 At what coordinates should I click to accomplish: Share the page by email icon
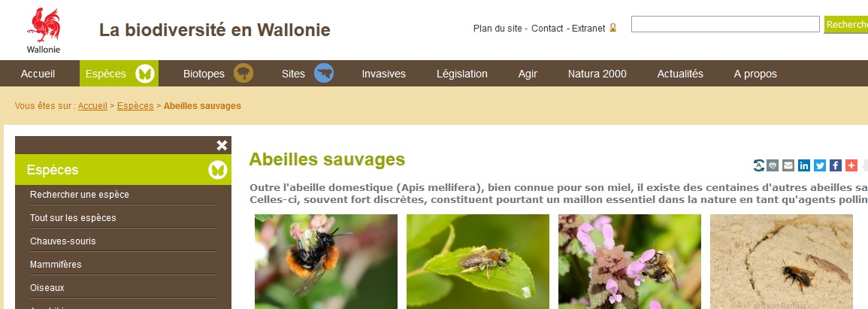pyautogui.click(x=788, y=165)
